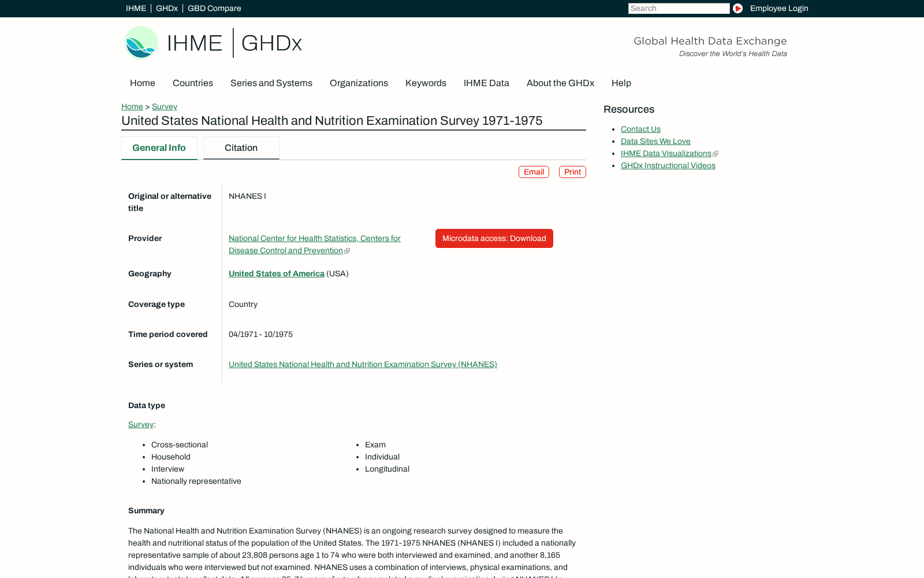Viewport: 924px width, 578px height.
Task: Open IHME link in top bar
Action: tap(136, 8)
